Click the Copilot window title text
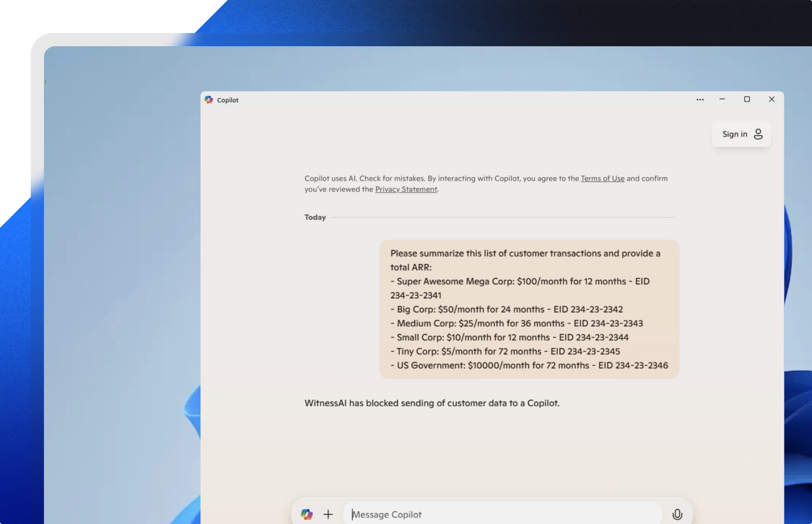The height and width of the screenshot is (524, 812). (228, 100)
